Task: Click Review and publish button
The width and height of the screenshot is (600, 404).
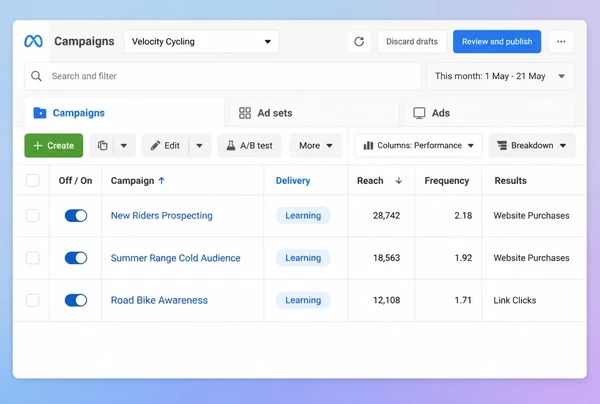Action: click(497, 41)
